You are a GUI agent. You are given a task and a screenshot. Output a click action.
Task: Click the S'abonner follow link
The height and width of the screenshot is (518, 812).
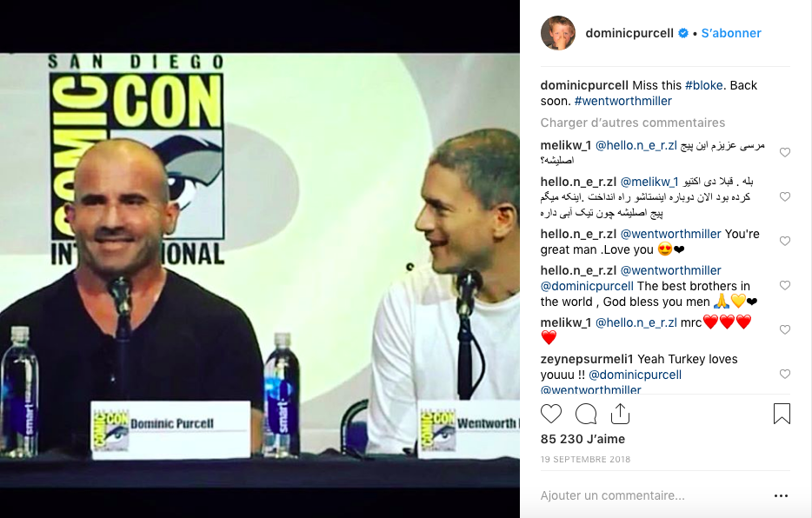[730, 33]
